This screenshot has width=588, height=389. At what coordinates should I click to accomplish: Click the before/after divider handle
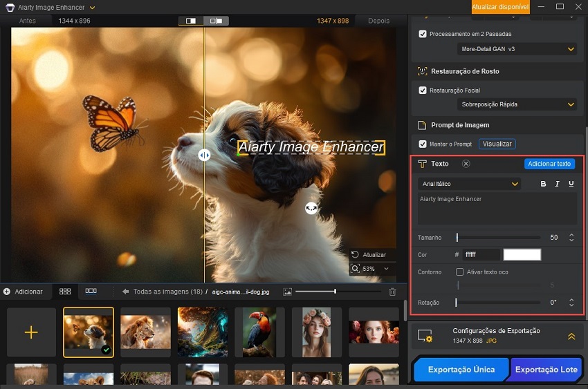coord(204,155)
